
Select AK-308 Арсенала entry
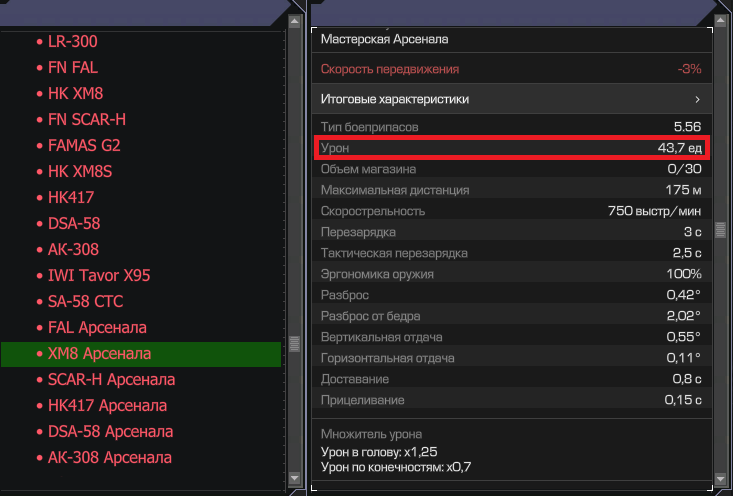pos(110,458)
